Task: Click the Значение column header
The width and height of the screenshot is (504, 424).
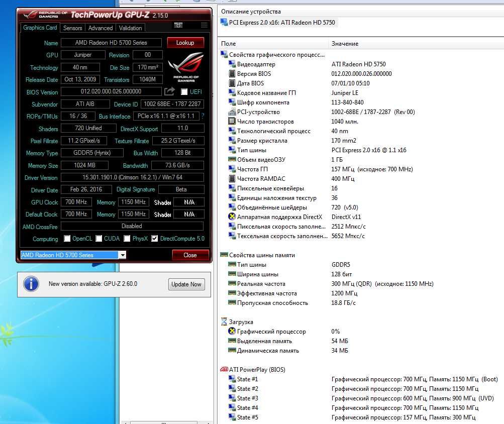Action: (x=345, y=43)
